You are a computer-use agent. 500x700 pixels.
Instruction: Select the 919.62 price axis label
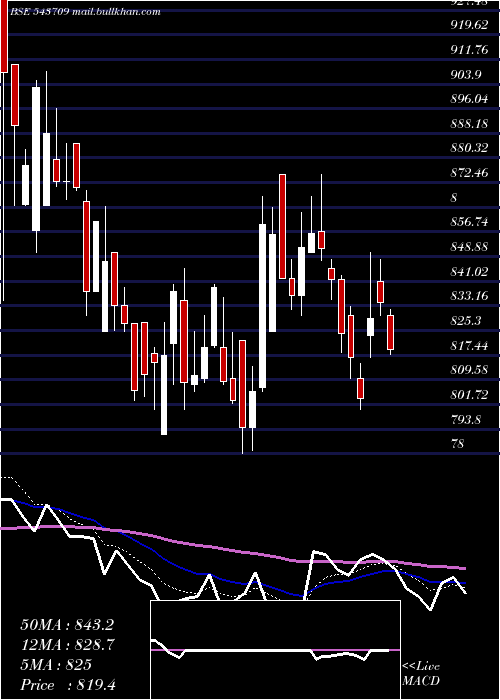pos(469,25)
